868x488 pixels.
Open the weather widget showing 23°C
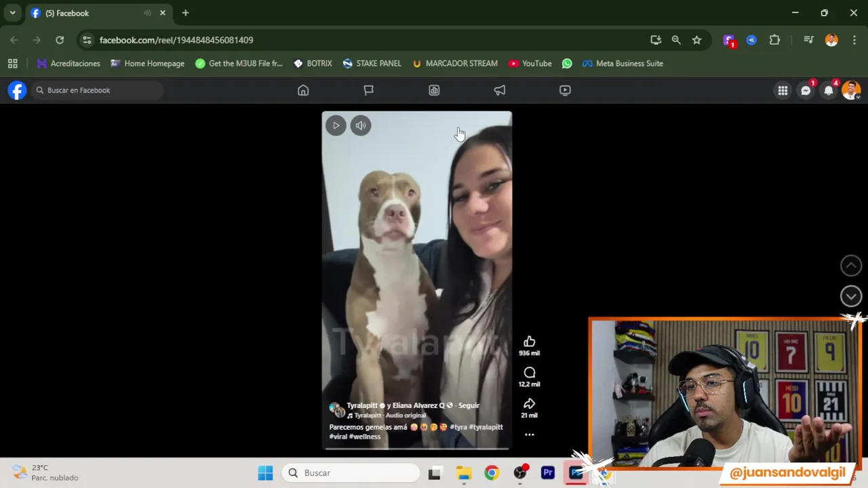pyautogui.click(x=45, y=473)
